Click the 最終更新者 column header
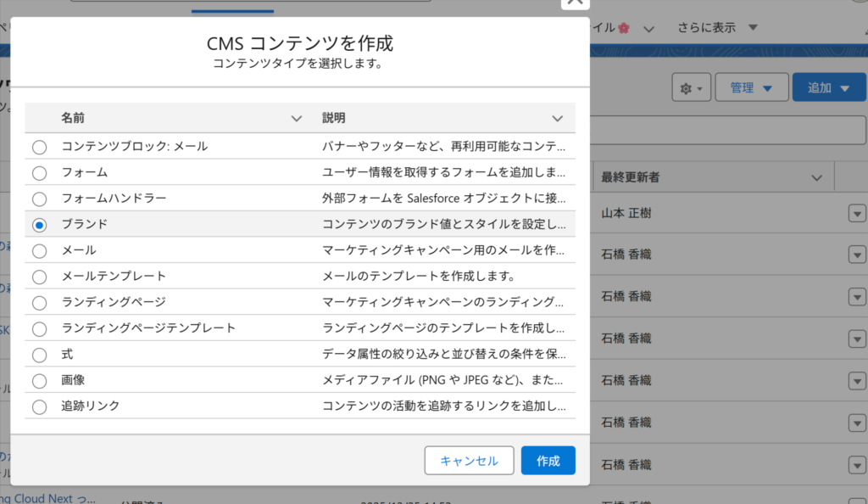 point(631,177)
